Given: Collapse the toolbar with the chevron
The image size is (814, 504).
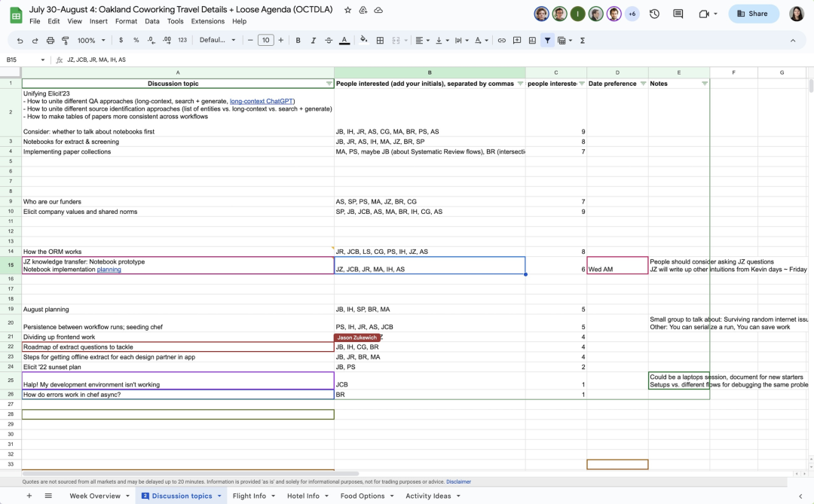Looking at the screenshot, I should [x=793, y=41].
